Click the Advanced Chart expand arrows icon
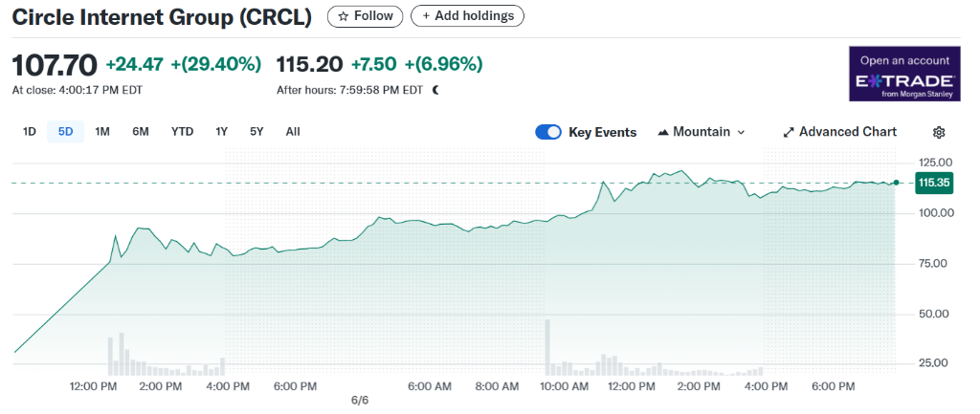This screenshot has width=980, height=414. point(789,132)
